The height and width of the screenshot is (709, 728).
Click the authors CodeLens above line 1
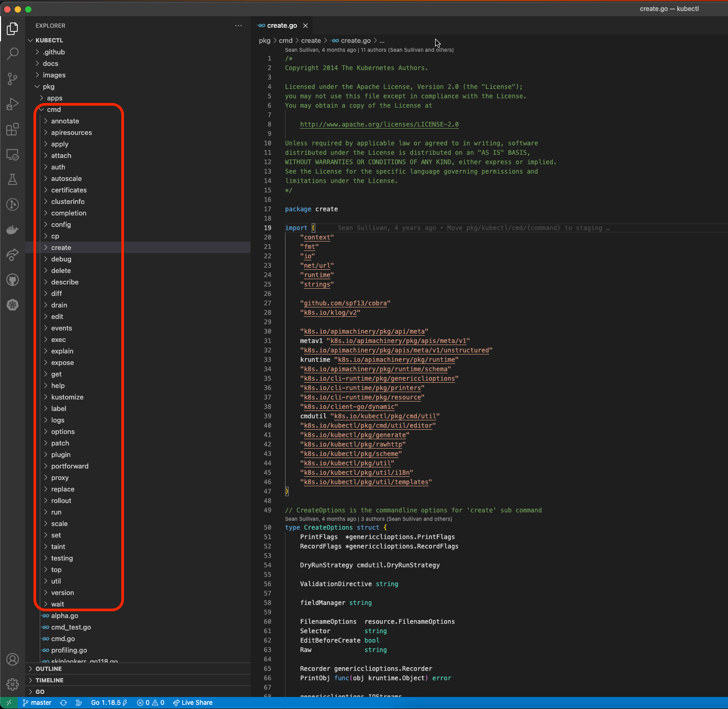(x=369, y=50)
